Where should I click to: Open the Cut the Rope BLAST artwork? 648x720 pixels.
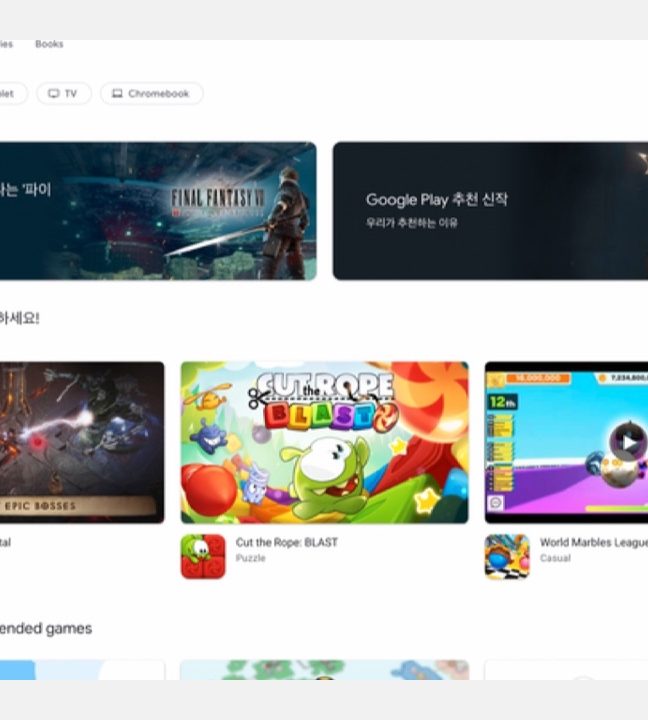[x=325, y=443]
